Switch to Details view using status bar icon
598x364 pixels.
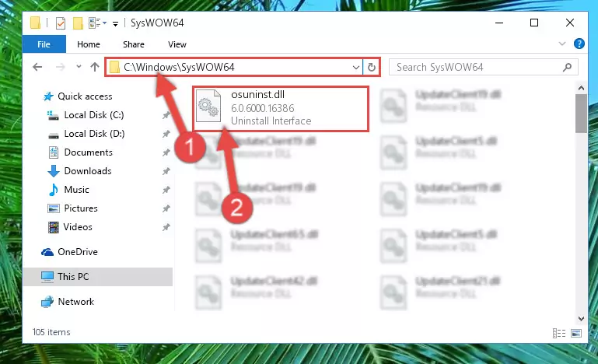pos(559,334)
